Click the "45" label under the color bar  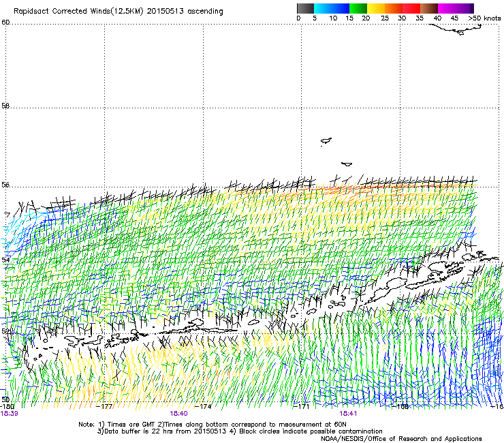click(x=454, y=18)
